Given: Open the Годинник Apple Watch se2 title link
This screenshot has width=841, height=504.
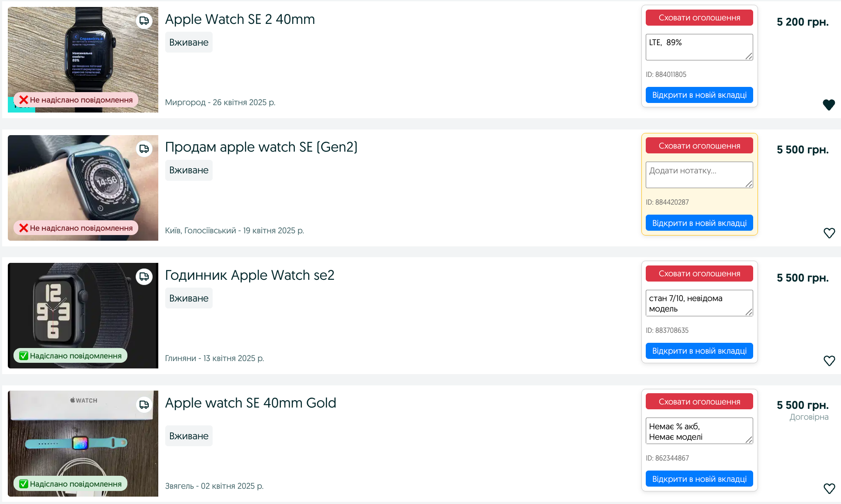Looking at the screenshot, I should [x=249, y=275].
